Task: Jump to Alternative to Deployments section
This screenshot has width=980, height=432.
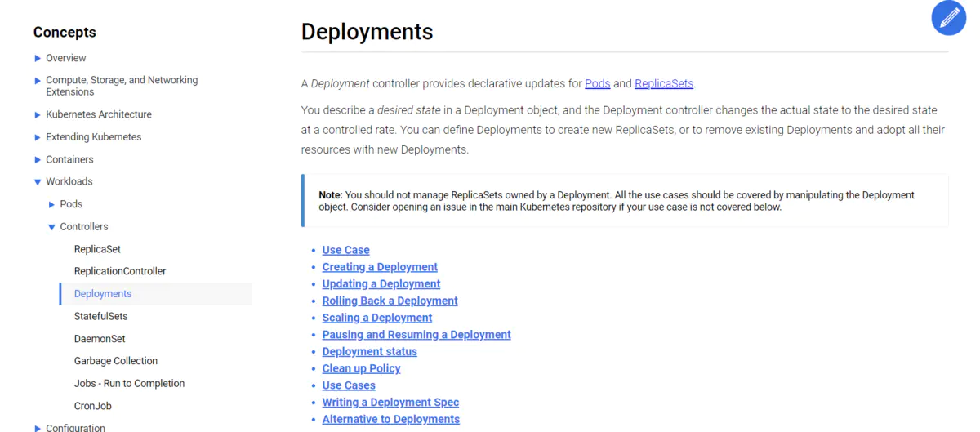Action: point(391,419)
